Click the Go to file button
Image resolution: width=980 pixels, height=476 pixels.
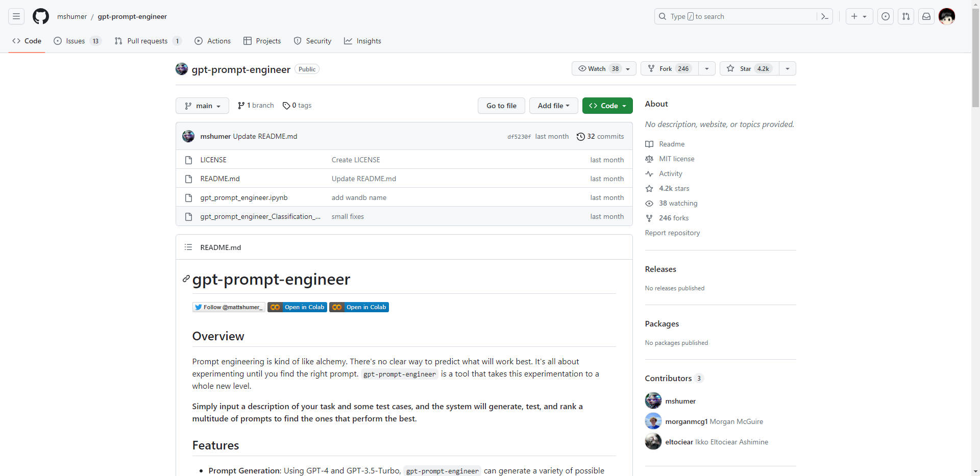(x=501, y=106)
